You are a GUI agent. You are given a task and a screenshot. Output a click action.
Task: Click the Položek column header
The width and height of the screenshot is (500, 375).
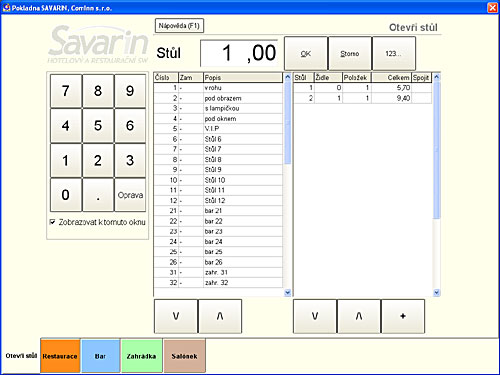(357, 77)
